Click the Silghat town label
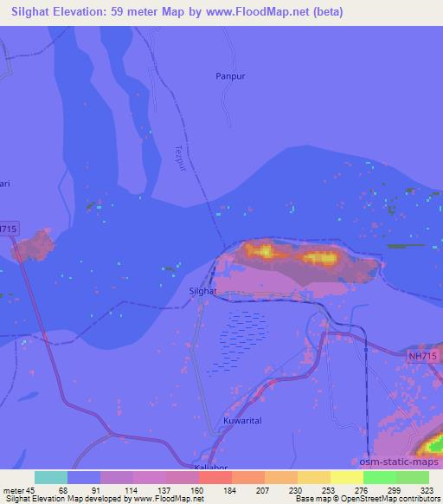Image resolution: width=443 pixels, height=504 pixels. click(x=202, y=291)
